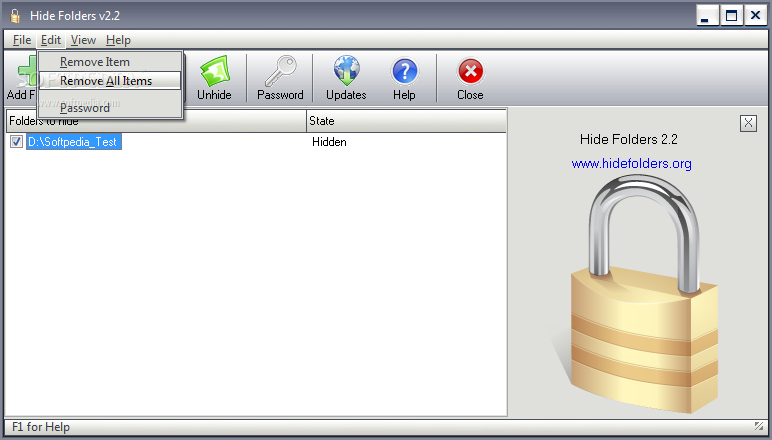Click the Hide Folders 2.2 heading text
The image size is (772, 440).
(629, 139)
